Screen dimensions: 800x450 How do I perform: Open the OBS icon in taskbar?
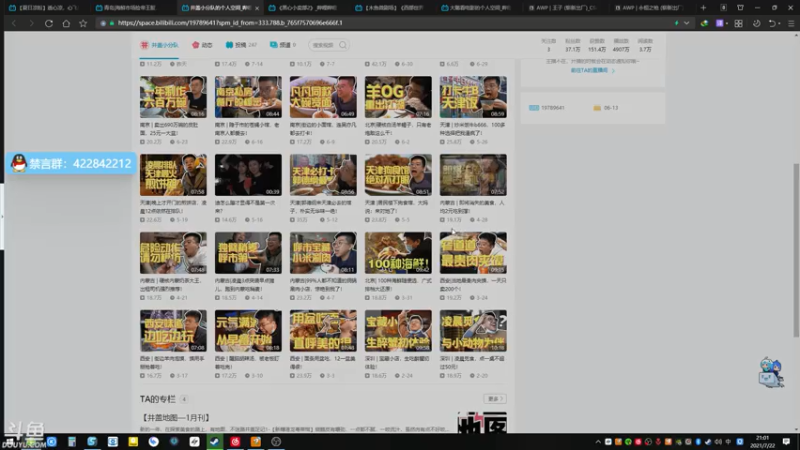[x=276, y=441]
